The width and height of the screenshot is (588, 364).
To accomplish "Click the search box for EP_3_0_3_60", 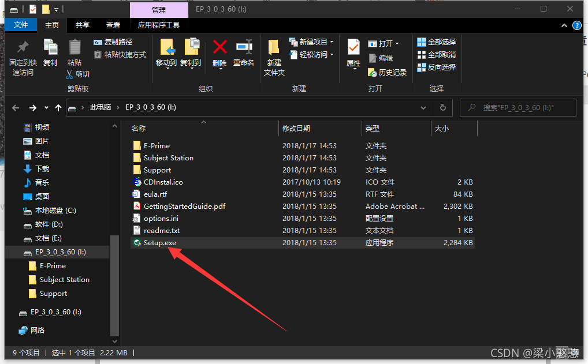I will 518,108.
